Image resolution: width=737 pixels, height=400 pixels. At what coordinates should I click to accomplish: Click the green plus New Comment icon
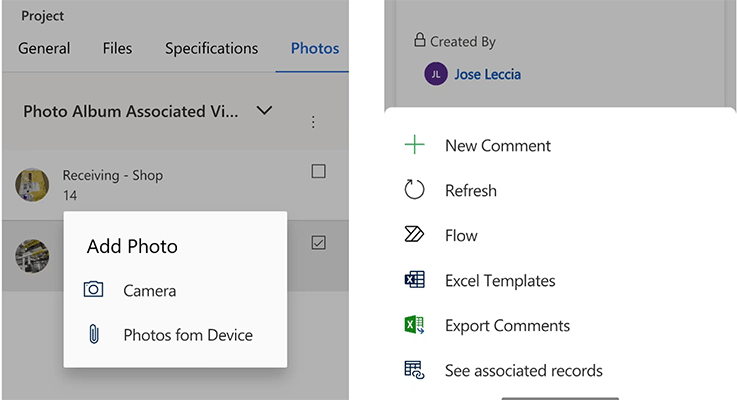[x=414, y=145]
